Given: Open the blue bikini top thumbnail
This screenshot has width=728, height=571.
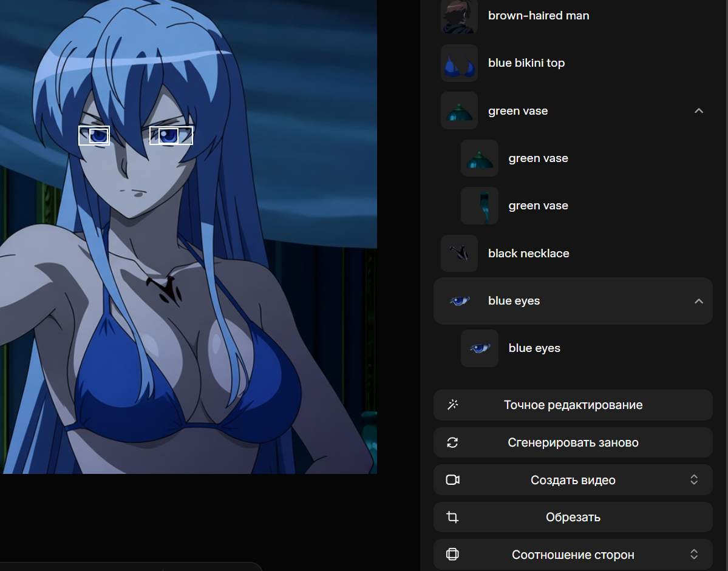Looking at the screenshot, I should pos(459,63).
